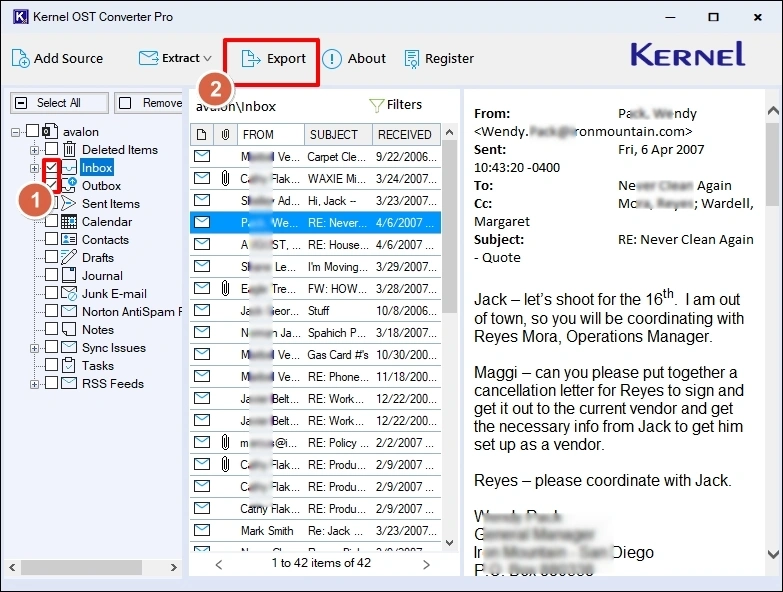Viewport: 783px width, 592px height.
Task: Open the About dialog
Action: click(x=354, y=58)
